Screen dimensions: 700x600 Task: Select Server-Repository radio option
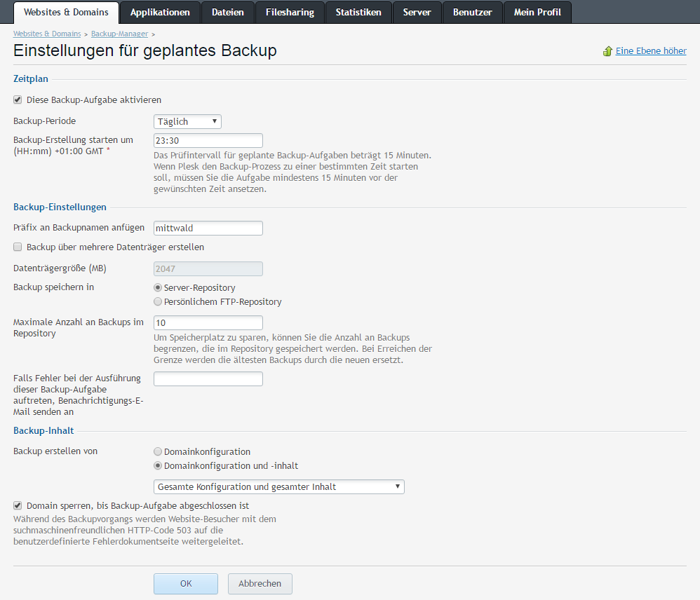158,287
